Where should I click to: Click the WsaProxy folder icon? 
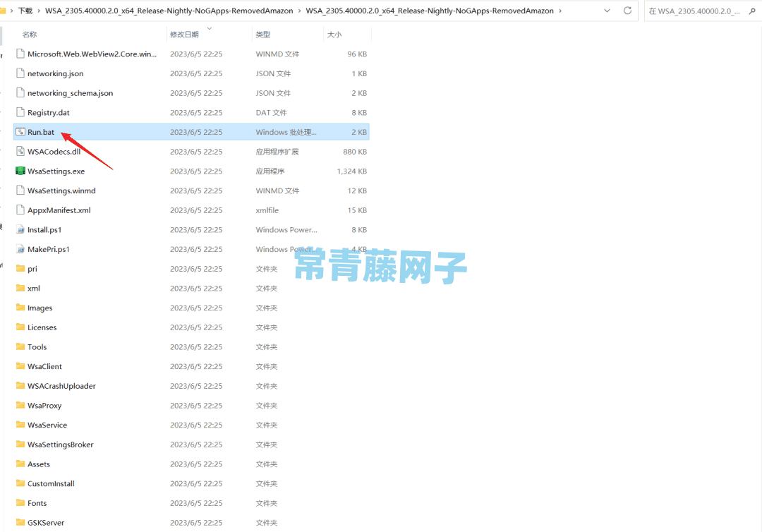point(20,405)
